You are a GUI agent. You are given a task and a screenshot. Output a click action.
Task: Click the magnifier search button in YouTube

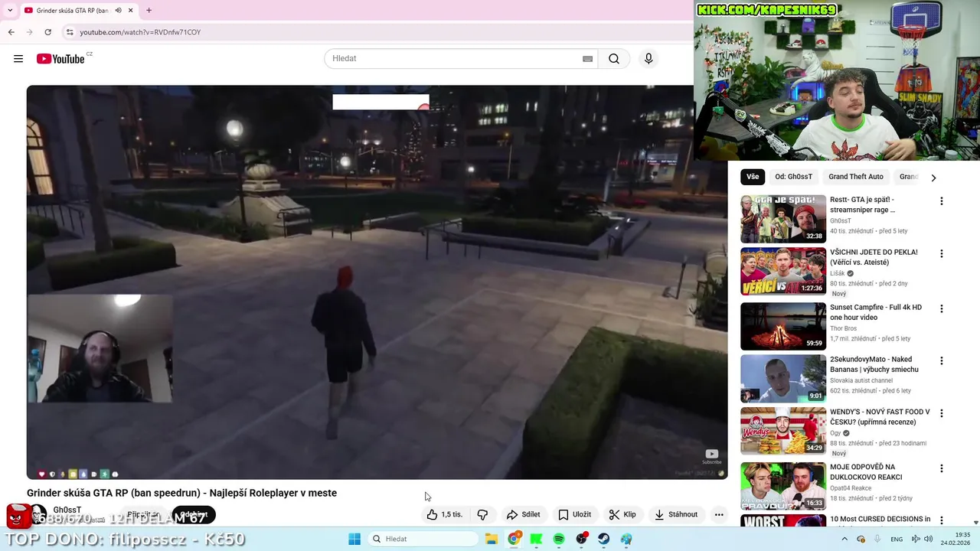(x=614, y=59)
